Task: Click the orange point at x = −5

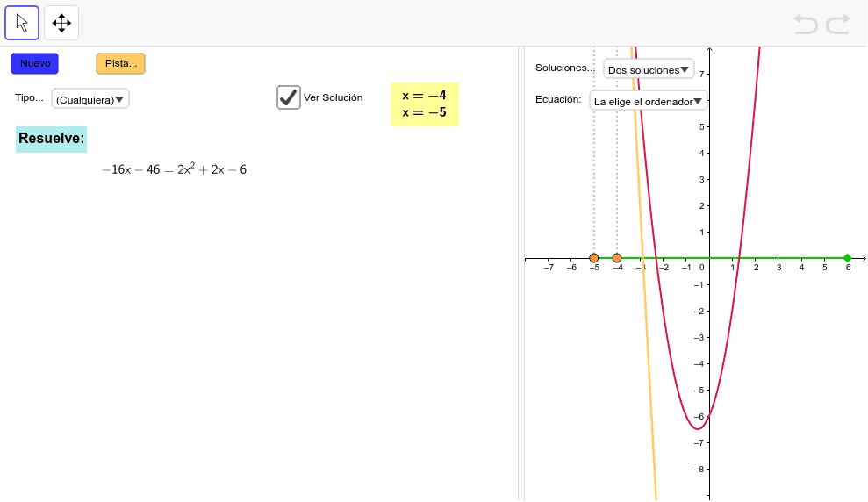Action: [x=594, y=258]
